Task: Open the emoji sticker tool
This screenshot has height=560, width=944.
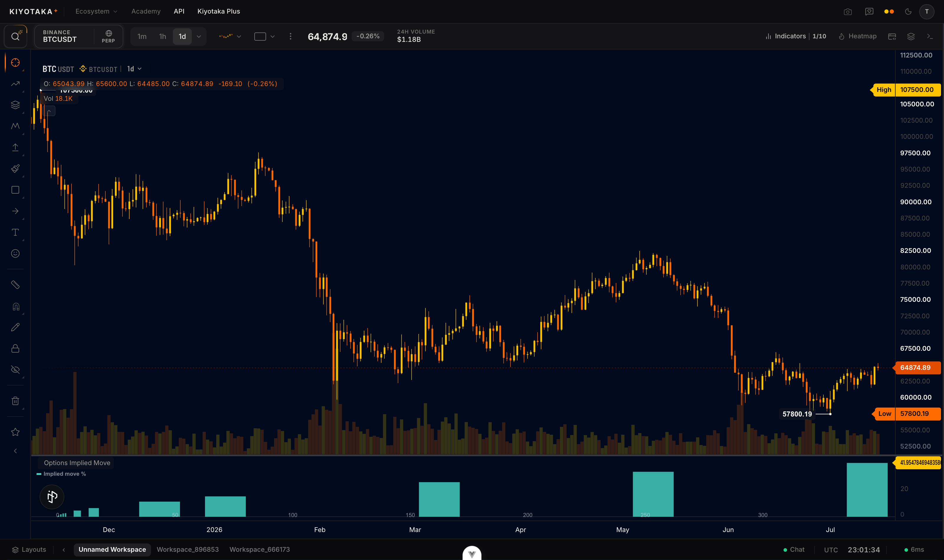Action: click(x=15, y=253)
